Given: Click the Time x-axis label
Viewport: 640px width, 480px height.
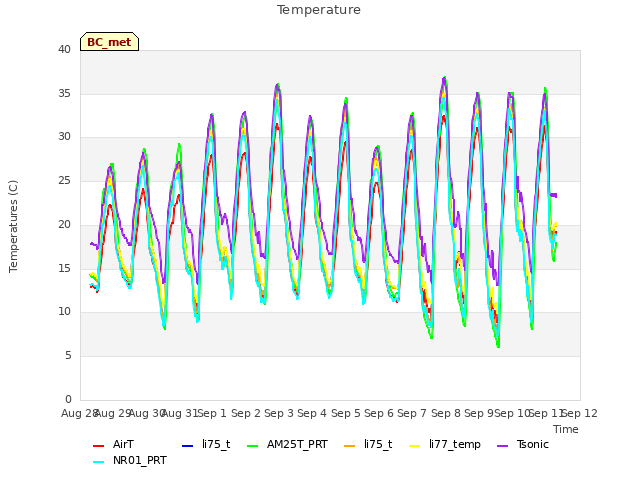Looking at the screenshot, I should click(566, 429).
